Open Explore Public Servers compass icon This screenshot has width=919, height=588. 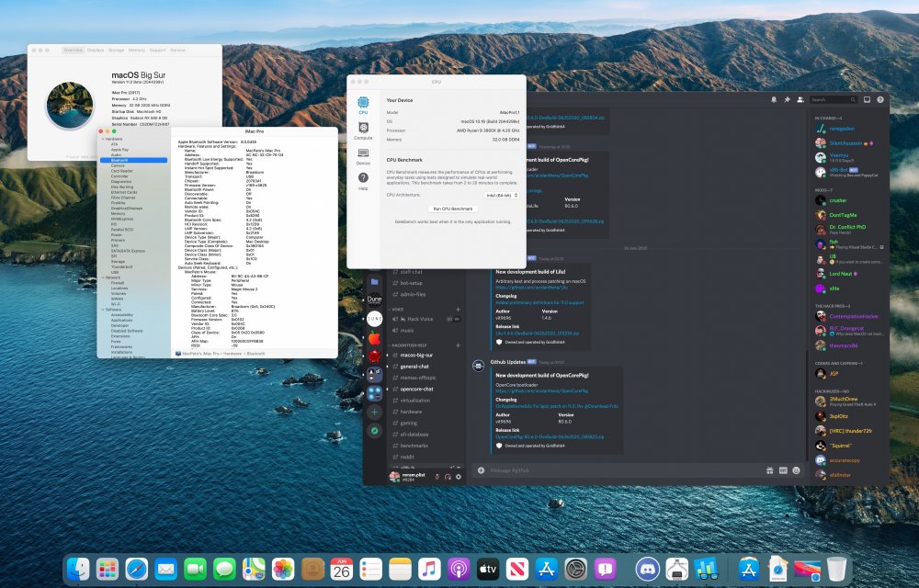(375, 431)
